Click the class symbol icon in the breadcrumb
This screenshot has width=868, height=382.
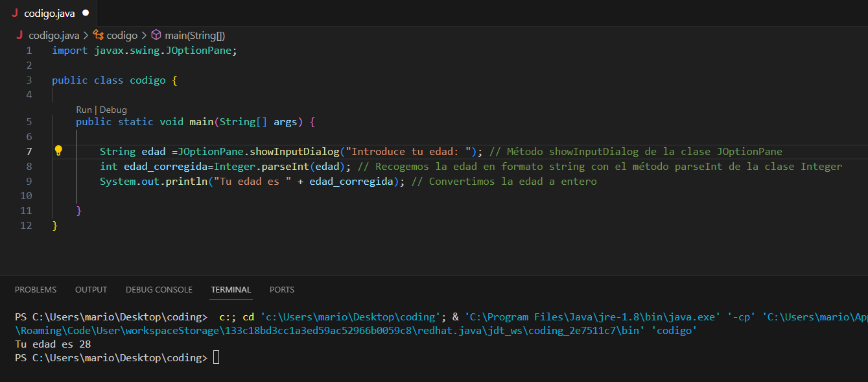pos(99,36)
